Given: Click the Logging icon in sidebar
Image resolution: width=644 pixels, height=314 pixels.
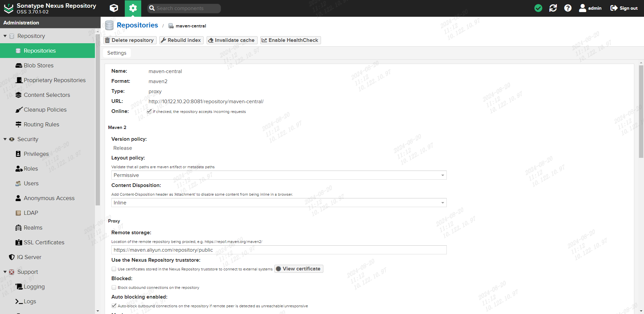Looking at the screenshot, I should [19, 287].
